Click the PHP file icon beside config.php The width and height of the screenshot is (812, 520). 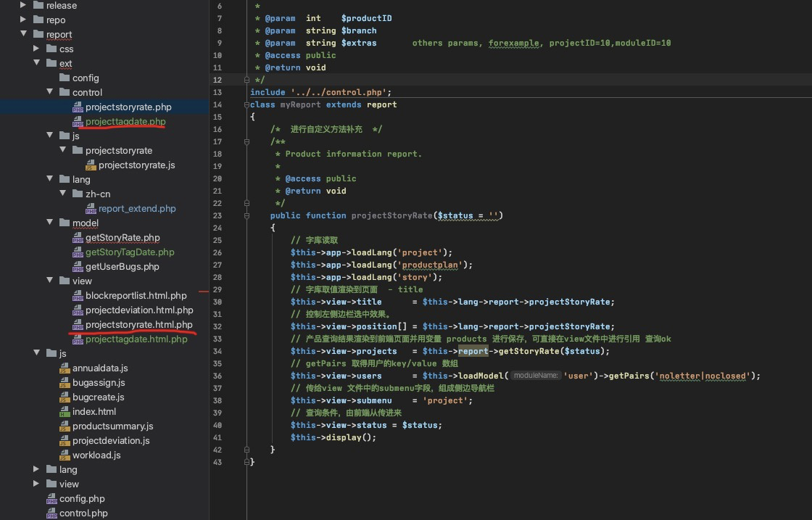[52, 499]
